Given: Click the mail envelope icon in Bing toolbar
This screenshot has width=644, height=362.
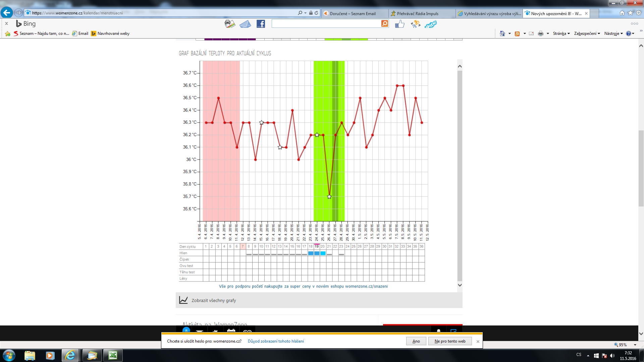Looking at the screenshot, I should tap(245, 24).
